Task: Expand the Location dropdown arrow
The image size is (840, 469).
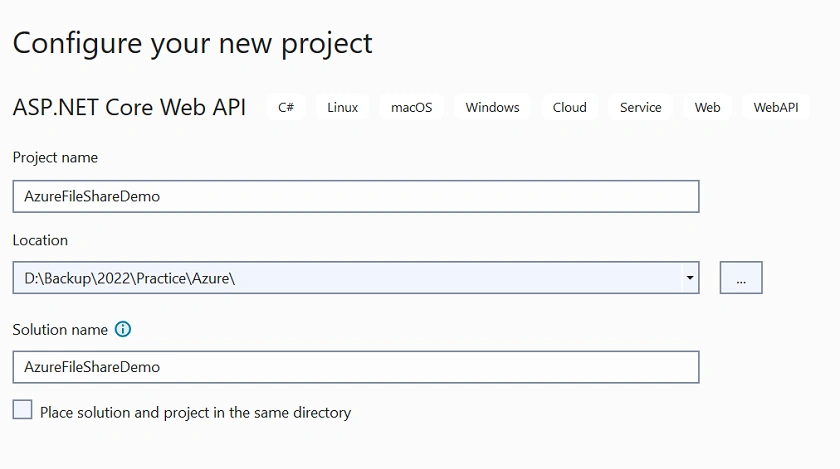Action: tap(690, 278)
